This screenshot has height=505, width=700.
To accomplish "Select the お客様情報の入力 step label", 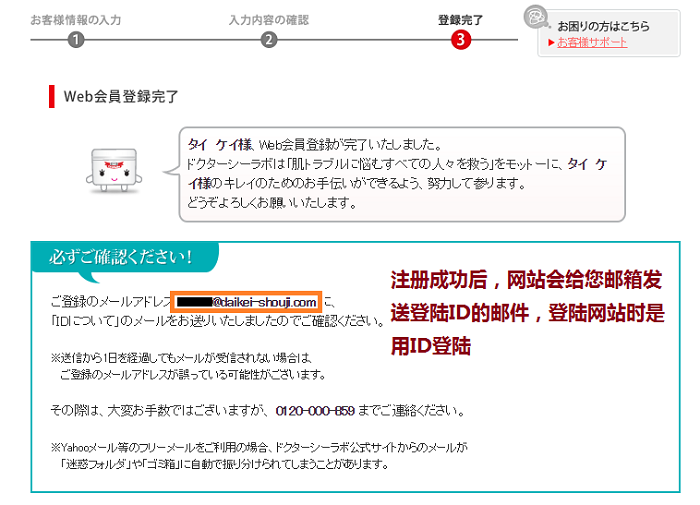I will click(76, 19).
